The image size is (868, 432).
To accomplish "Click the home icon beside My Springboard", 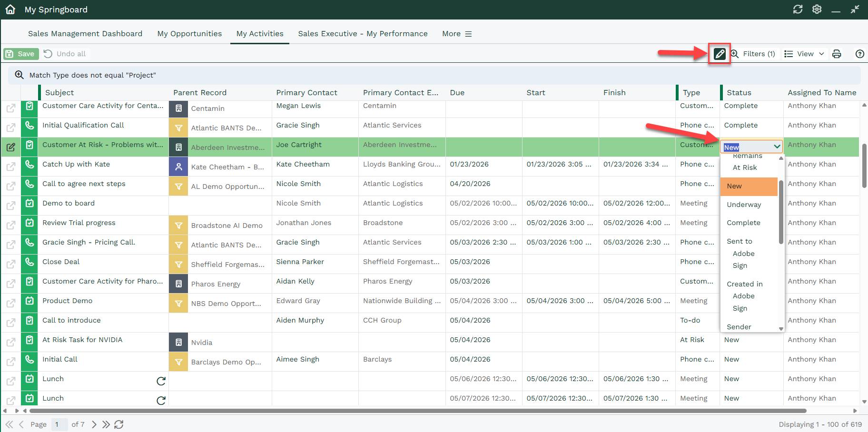I will click(10, 10).
